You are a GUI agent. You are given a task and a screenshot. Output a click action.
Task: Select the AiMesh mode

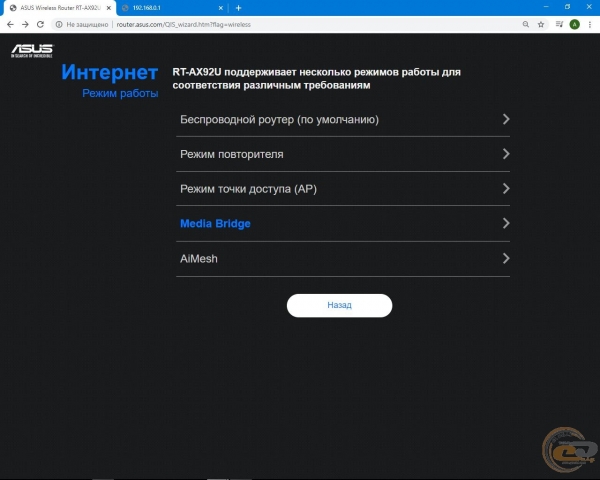pyautogui.click(x=343, y=259)
